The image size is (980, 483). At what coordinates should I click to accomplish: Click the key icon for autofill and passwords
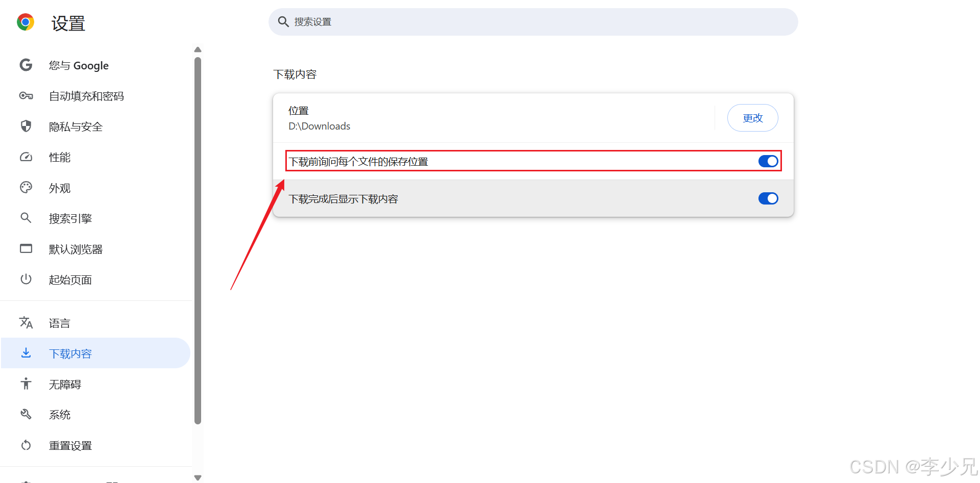(x=26, y=96)
